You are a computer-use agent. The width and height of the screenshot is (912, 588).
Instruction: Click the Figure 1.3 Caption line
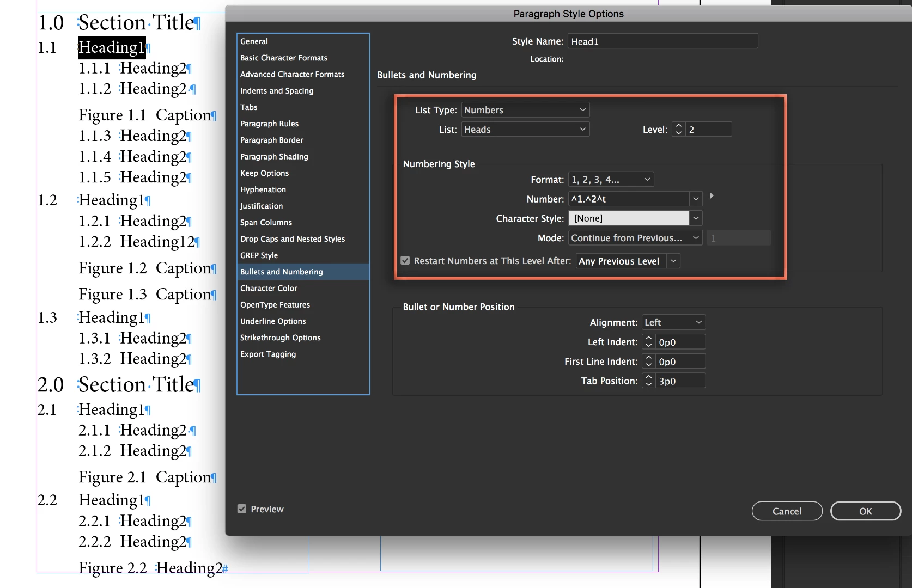coord(147,295)
